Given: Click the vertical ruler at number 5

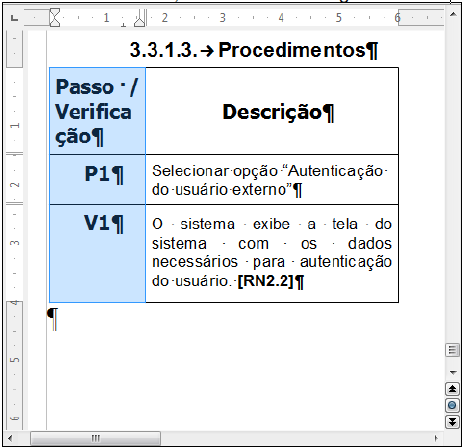Looking at the screenshot, I should point(15,360).
